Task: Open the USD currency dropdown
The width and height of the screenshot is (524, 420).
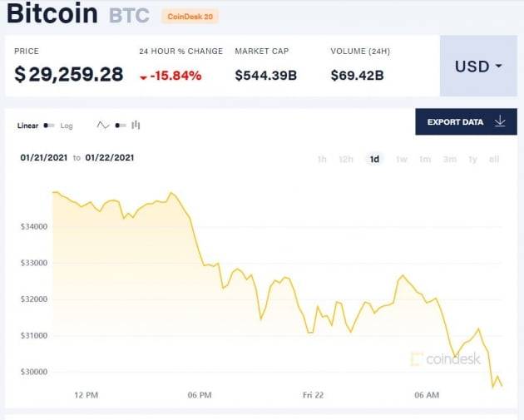Action: (x=477, y=67)
